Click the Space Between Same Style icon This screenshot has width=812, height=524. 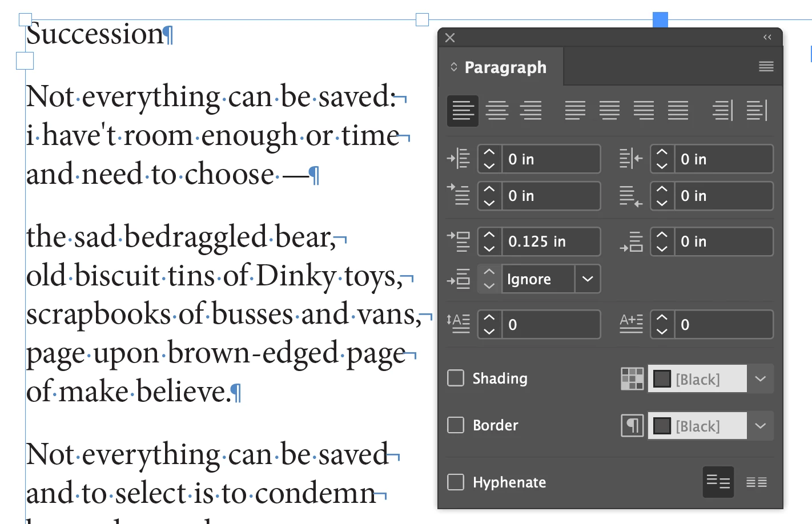pos(459,279)
